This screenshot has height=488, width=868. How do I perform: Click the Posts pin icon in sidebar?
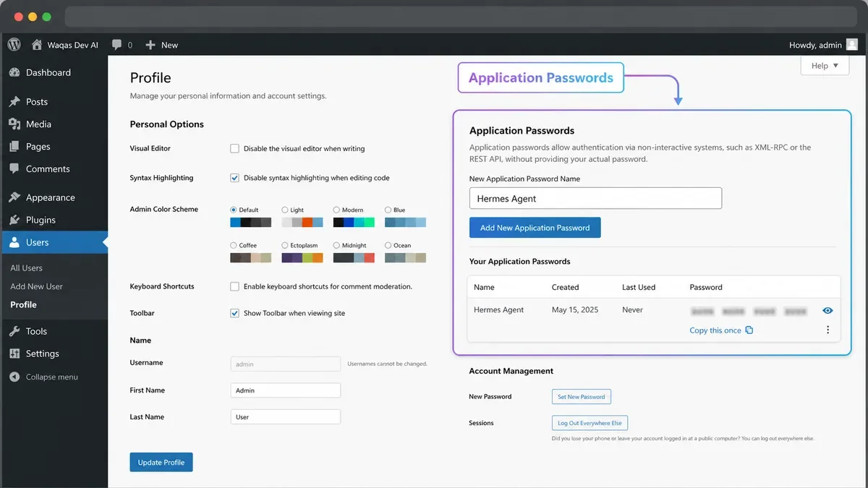point(14,102)
